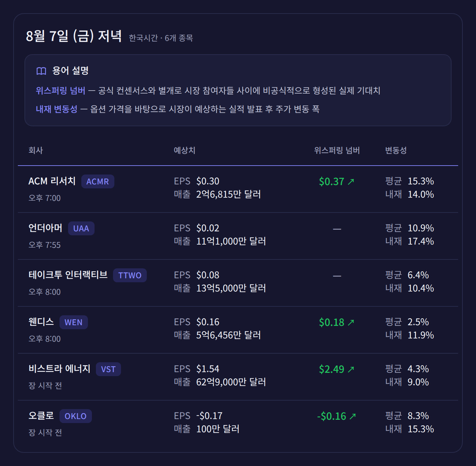Click the book icon beside 용어 설명

[41, 71]
